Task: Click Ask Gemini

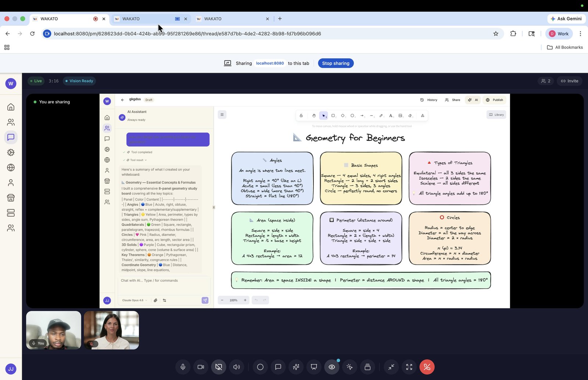Action: pyautogui.click(x=566, y=19)
